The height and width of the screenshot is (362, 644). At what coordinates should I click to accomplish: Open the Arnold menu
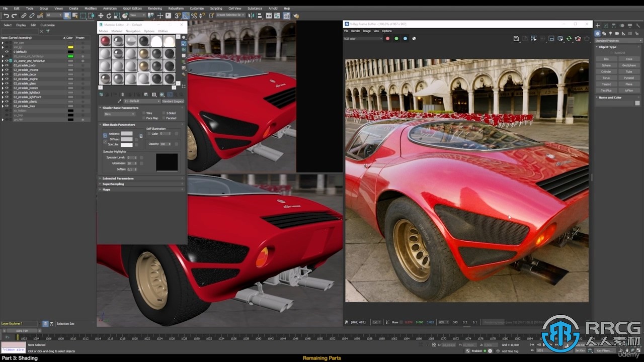(273, 9)
